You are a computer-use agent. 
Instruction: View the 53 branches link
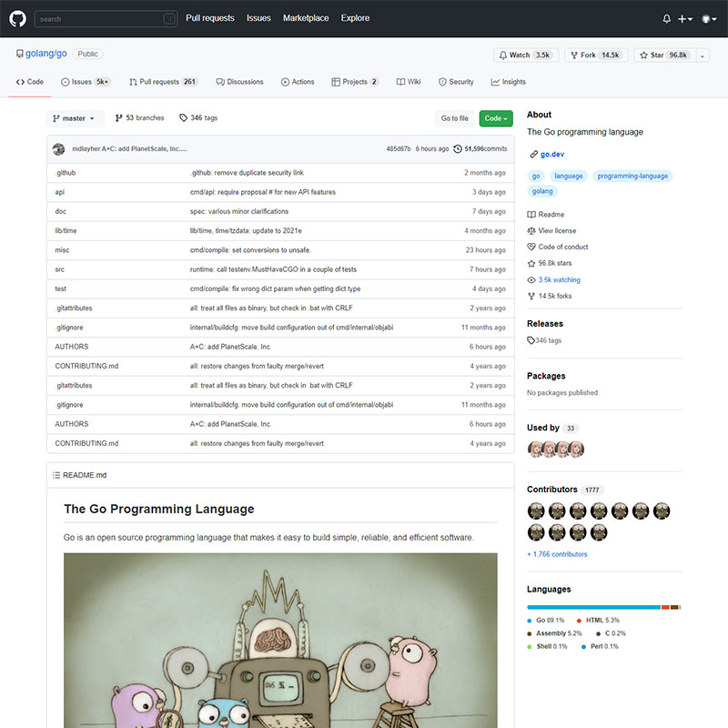click(x=140, y=118)
